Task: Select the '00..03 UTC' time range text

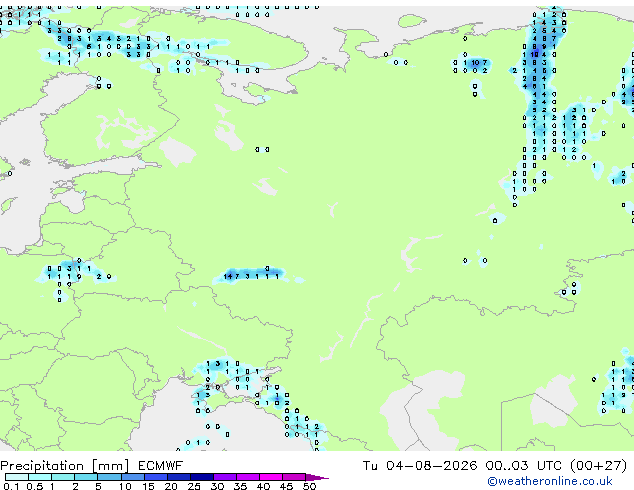Action: coord(524,465)
